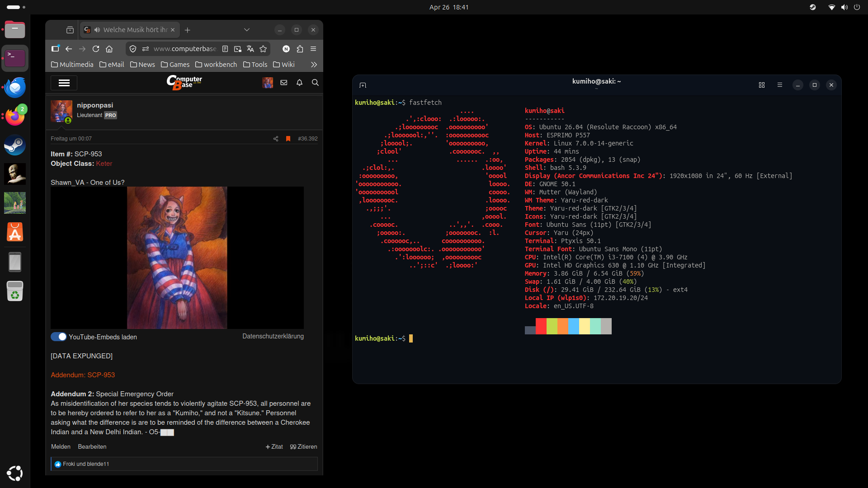Screen dimensions: 868x488
Task: Open the Datenschutzerklärung link
Action: (273, 336)
